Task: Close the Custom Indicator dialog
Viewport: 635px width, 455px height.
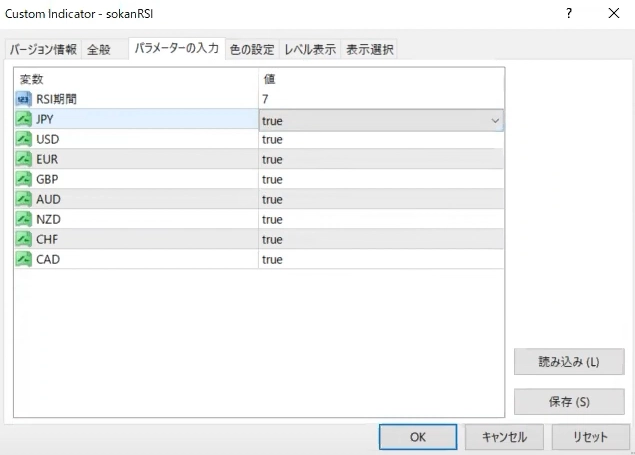Action: (x=614, y=13)
